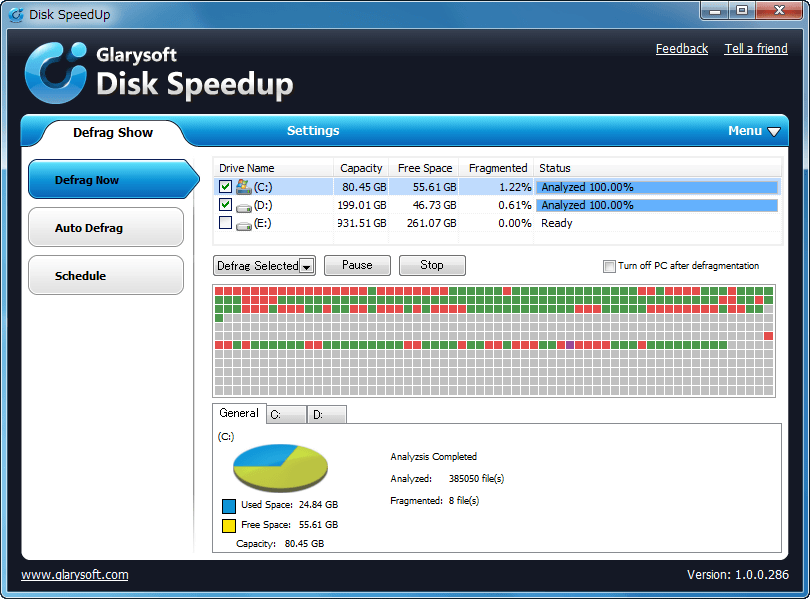810x599 pixels.
Task: Click the Version 1.0.0.286 text
Action: click(738, 575)
